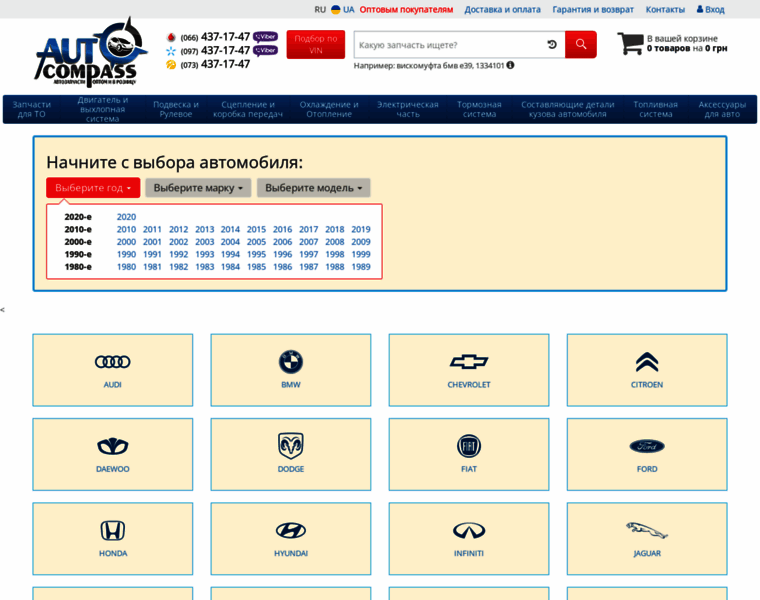Choose year 1986
The height and width of the screenshot is (600, 760).
283,267
